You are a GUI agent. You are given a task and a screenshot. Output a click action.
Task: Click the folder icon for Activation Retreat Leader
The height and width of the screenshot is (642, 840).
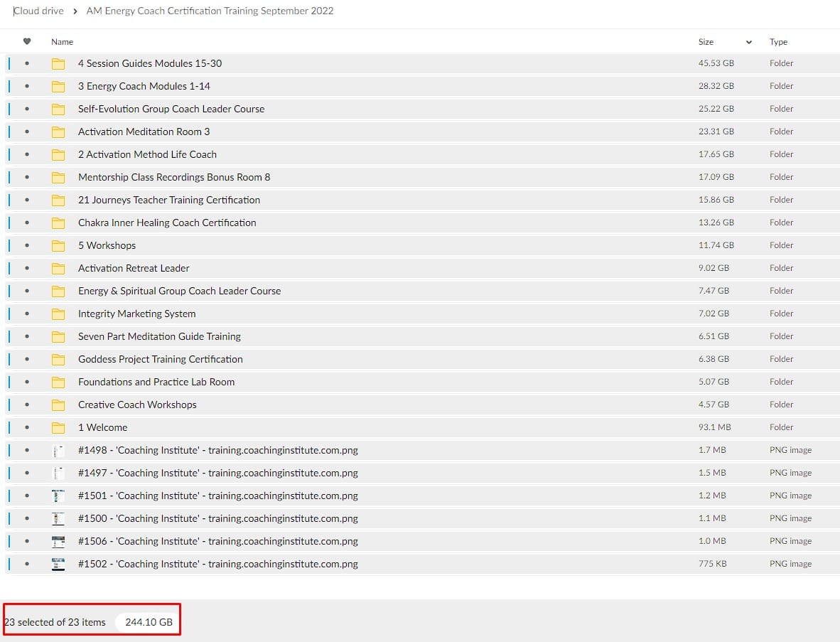[x=58, y=269]
